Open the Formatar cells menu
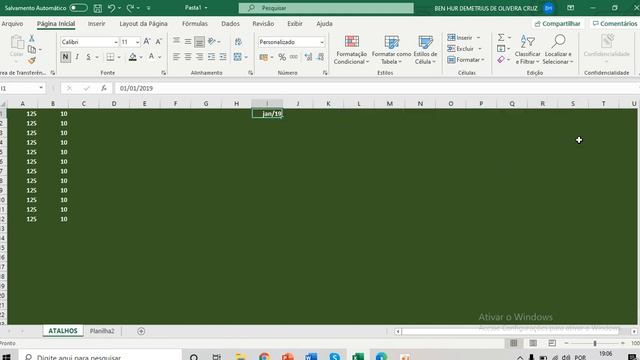 click(x=466, y=60)
